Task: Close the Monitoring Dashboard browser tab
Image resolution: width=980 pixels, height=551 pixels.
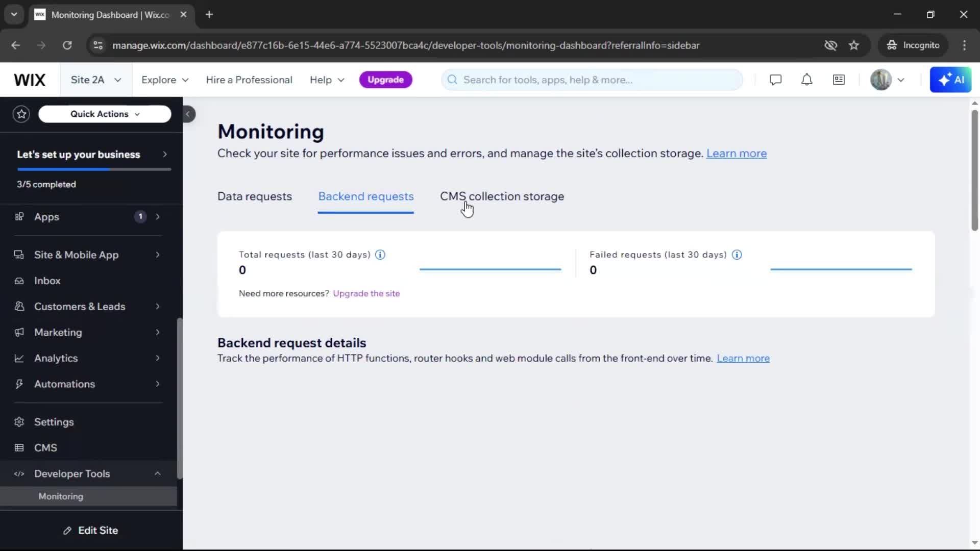Action: click(183, 15)
